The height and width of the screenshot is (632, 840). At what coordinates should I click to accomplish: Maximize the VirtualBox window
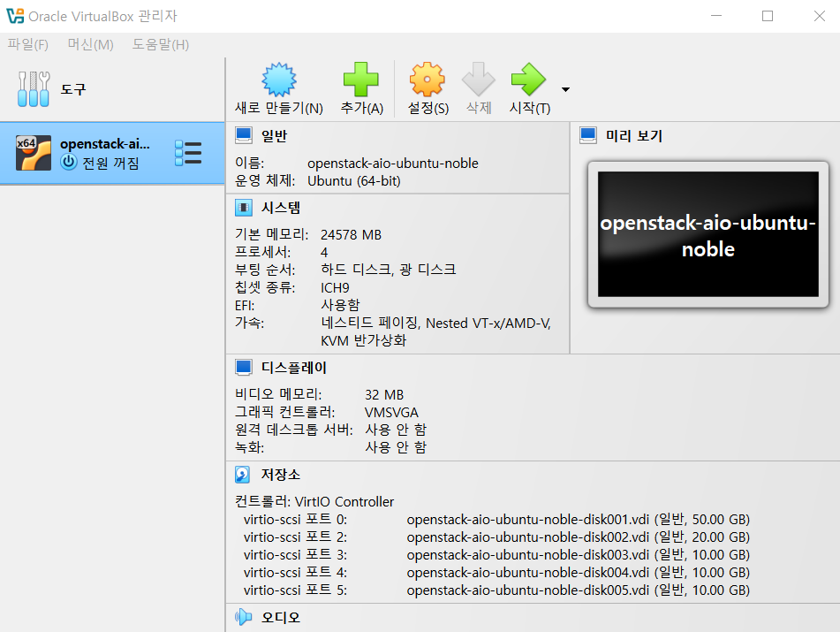[x=768, y=16]
